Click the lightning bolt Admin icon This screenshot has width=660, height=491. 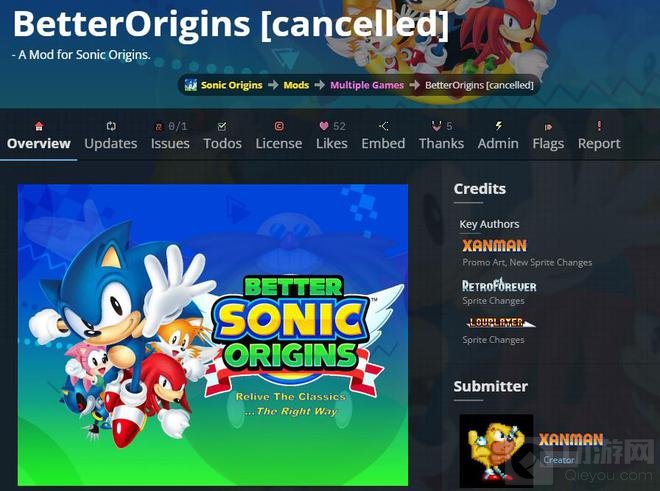click(498, 125)
